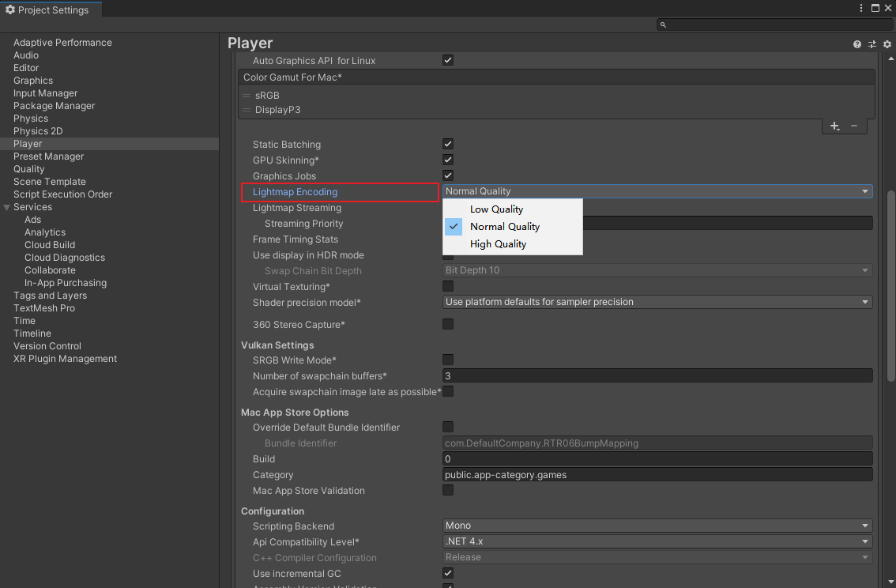
Task: Open Input Manager settings
Action: pyautogui.click(x=46, y=93)
